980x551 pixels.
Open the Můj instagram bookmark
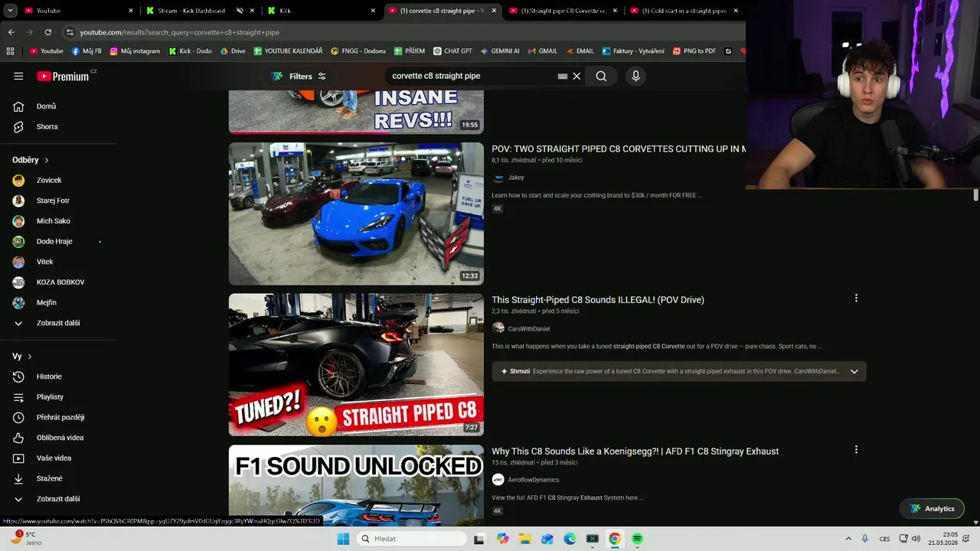[135, 51]
